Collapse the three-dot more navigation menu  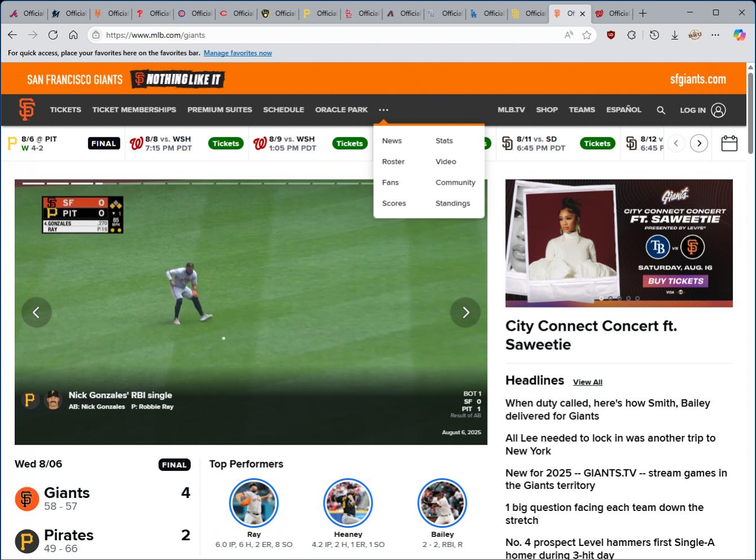click(x=383, y=110)
